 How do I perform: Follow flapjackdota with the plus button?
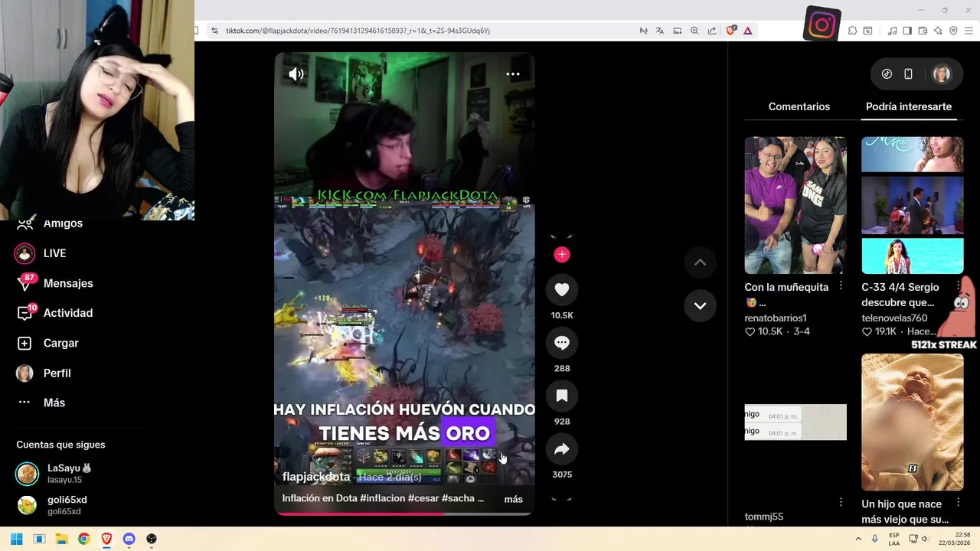562,255
